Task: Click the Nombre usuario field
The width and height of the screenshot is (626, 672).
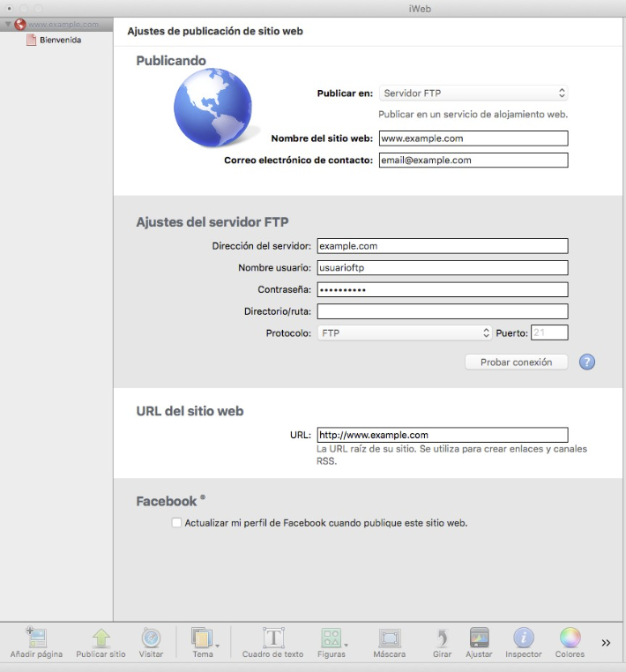Action: (443, 268)
